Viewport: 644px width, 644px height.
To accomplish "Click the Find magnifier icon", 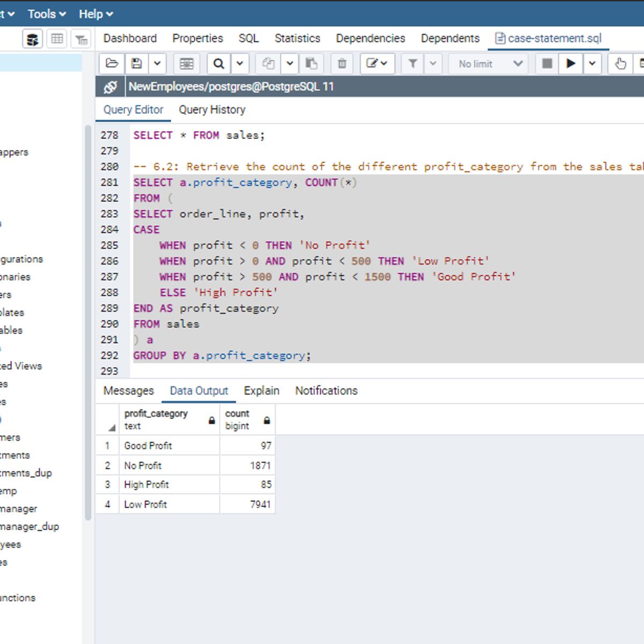I will (218, 64).
